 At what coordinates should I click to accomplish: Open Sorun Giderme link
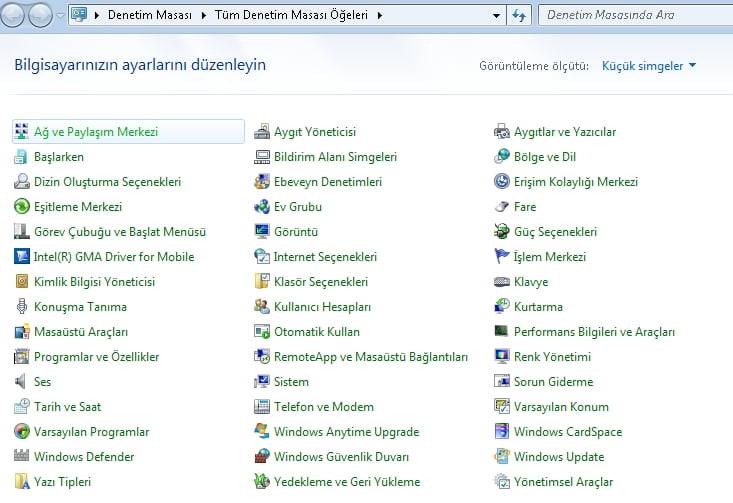(553, 381)
